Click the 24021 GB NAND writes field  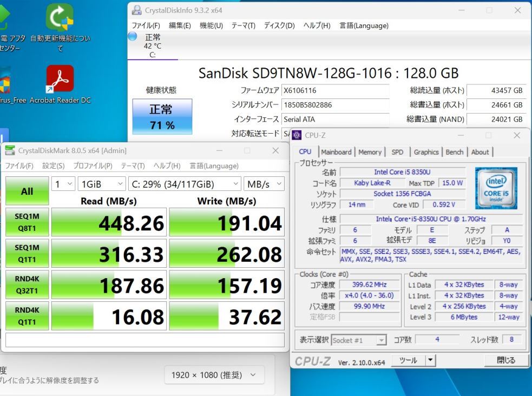pos(496,119)
